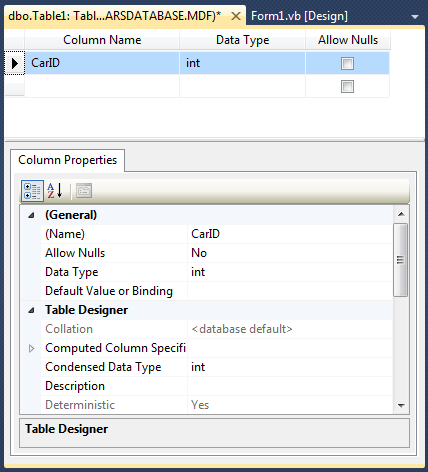Expand Computed Column Specification row

point(31,348)
